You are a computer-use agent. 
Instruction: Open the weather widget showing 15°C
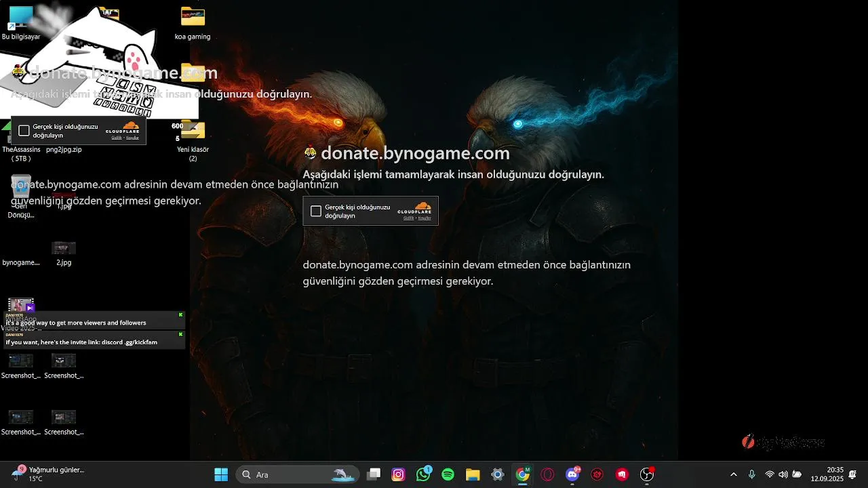[47, 474]
